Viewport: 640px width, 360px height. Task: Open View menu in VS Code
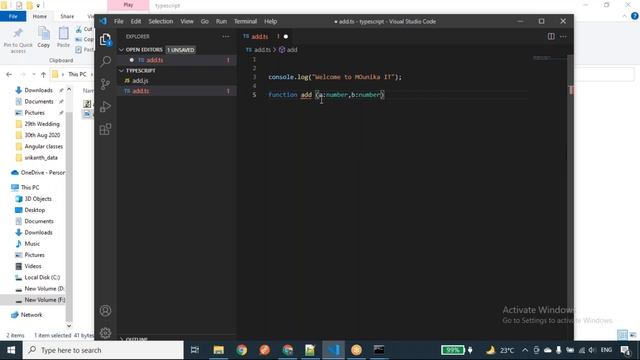tap(187, 21)
